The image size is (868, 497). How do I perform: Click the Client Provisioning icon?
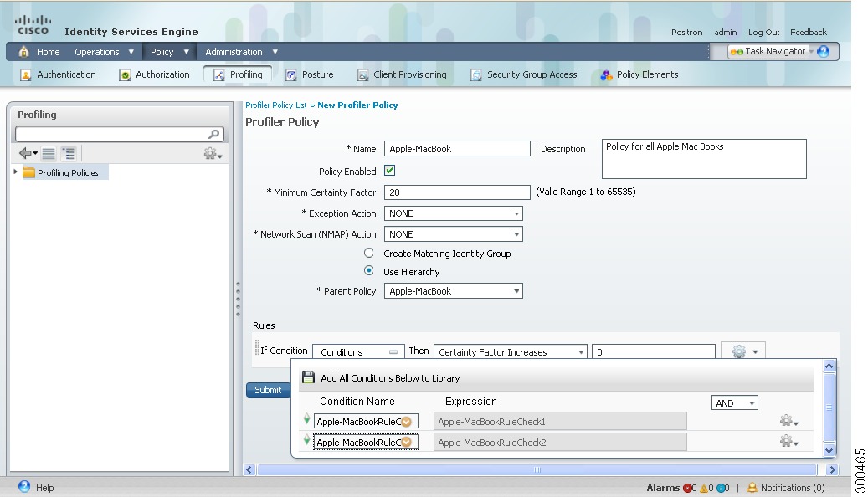(x=362, y=75)
